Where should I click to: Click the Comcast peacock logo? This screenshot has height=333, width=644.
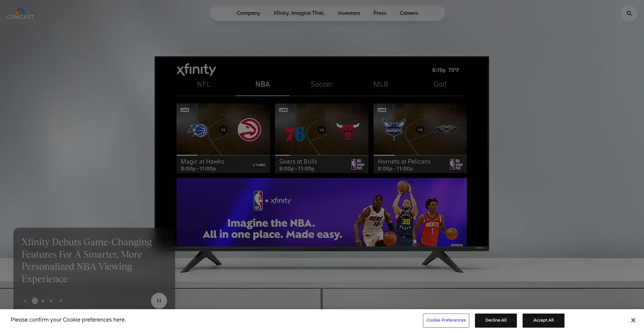tap(20, 14)
